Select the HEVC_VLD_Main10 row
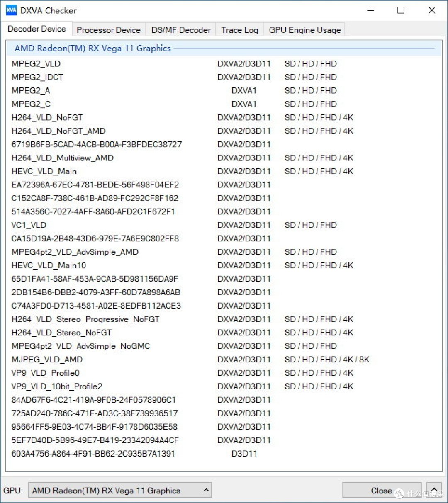The height and width of the screenshot is (503, 448). click(224, 265)
